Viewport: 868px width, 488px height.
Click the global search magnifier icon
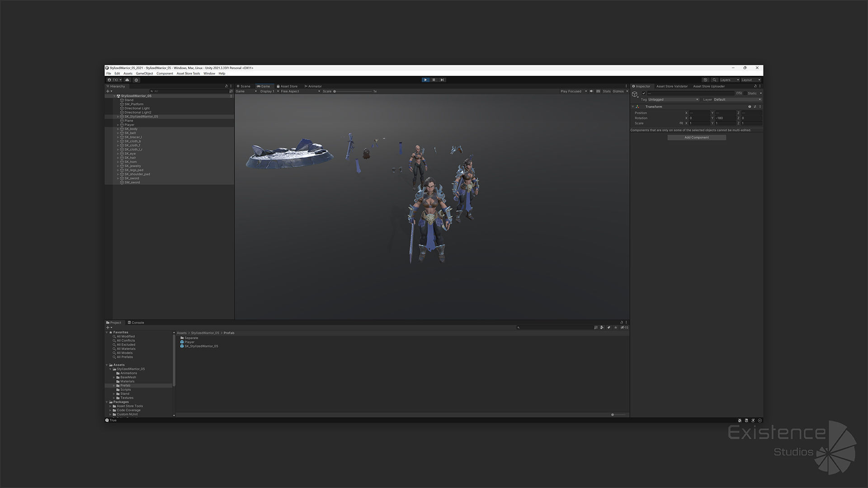click(714, 80)
